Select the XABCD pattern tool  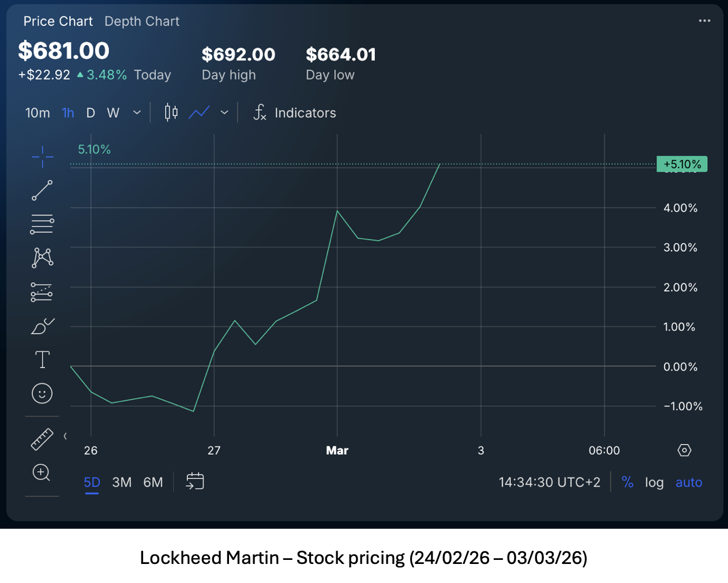[42, 257]
